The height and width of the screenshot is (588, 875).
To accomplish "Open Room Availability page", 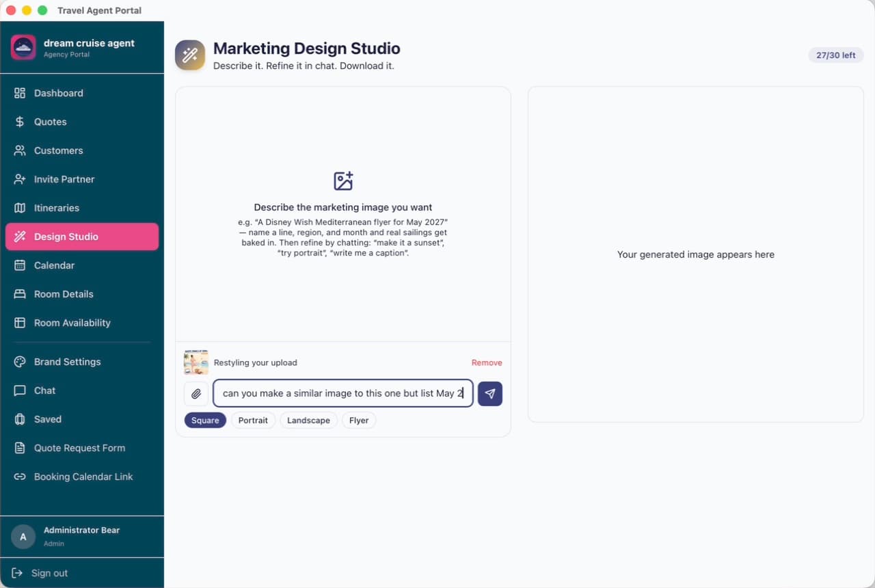I will coord(82,323).
